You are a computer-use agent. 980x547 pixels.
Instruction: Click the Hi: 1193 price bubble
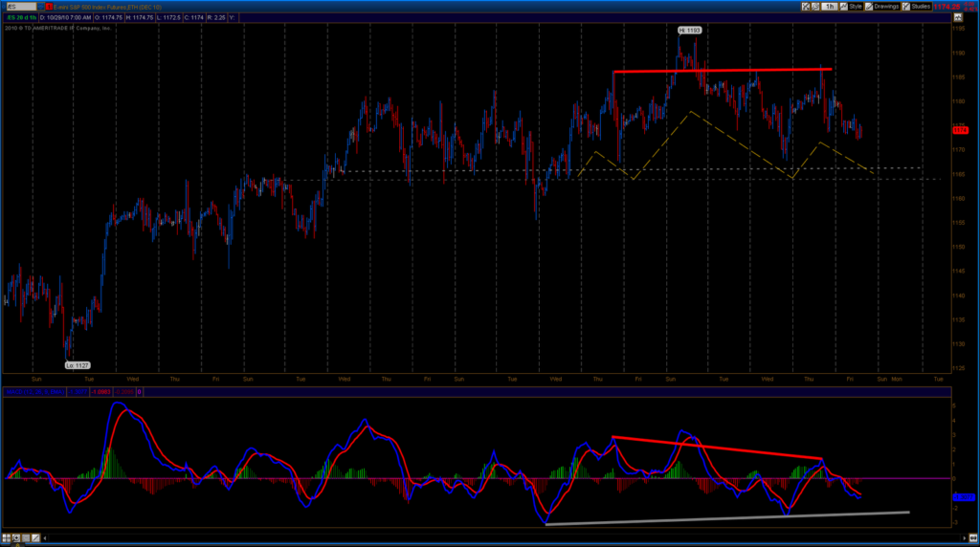point(689,31)
